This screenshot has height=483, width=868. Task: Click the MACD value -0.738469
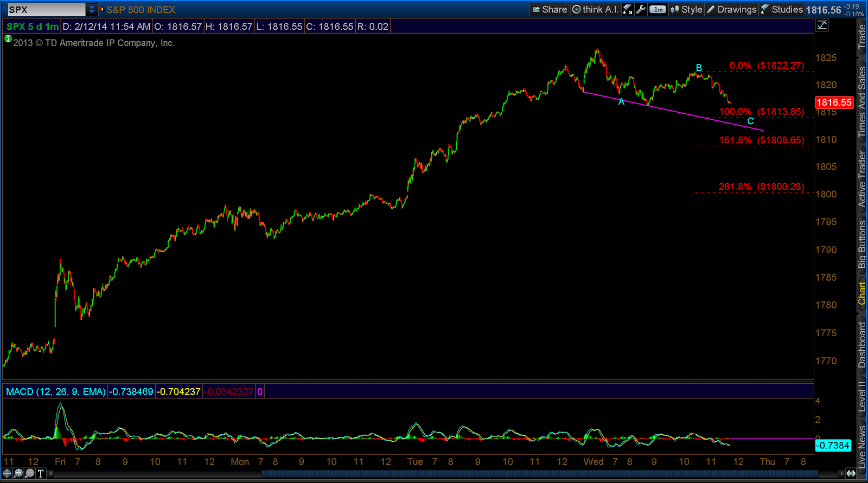(x=131, y=391)
